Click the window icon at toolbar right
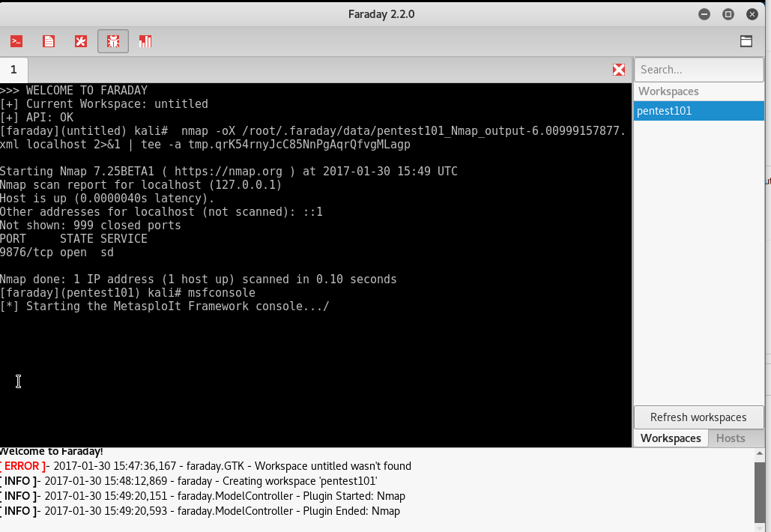This screenshot has width=771, height=532. (x=746, y=41)
